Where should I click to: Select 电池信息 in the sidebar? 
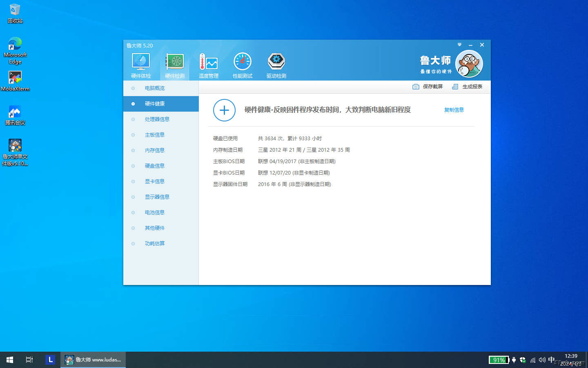click(x=161, y=213)
